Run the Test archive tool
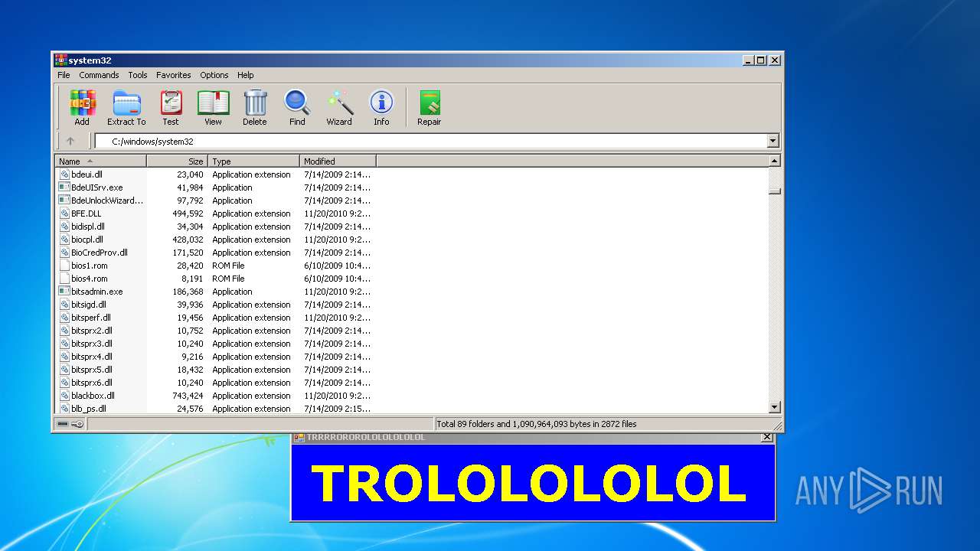This screenshot has width=980, height=551. [x=171, y=107]
